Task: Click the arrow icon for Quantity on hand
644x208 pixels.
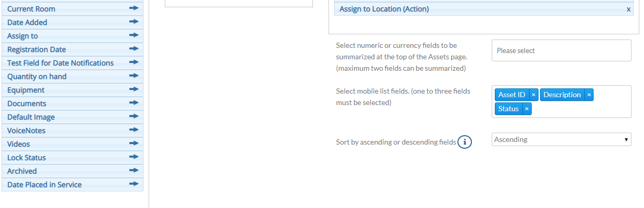Action: click(x=134, y=76)
